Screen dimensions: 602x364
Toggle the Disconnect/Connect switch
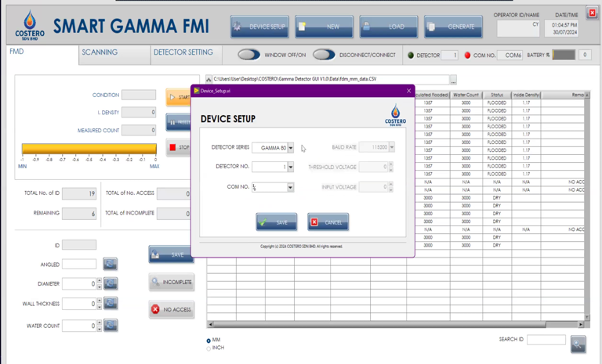coord(323,55)
